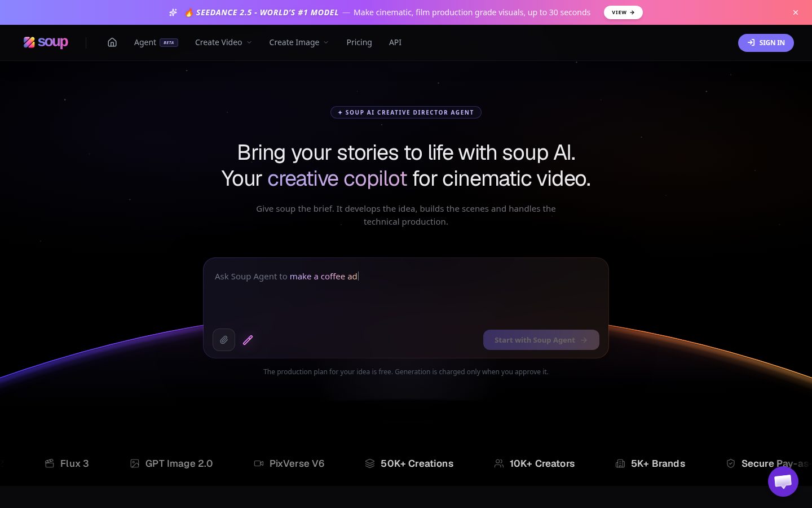
Task: Click the Flux 3 clapperboard icon
Action: 50,463
